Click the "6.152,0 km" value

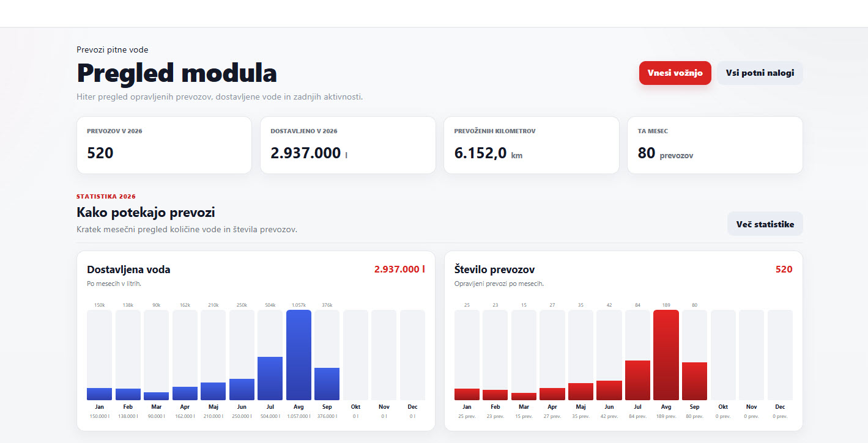[488, 153]
